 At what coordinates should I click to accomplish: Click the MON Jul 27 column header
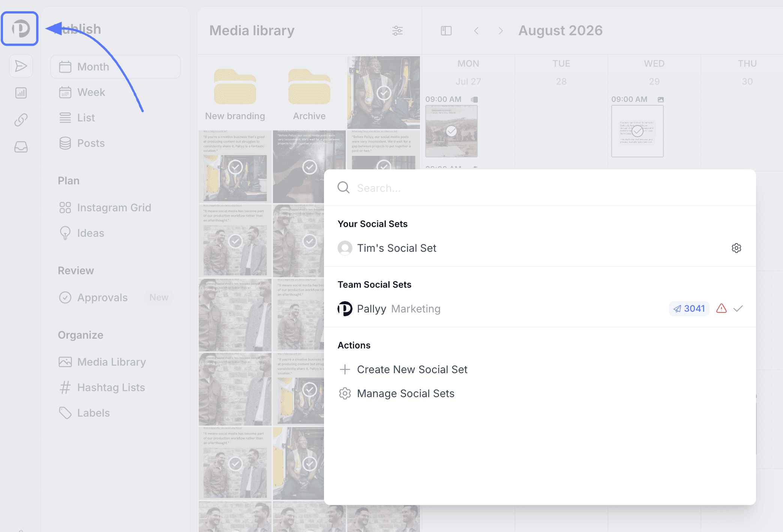click(x=468, y=73)
